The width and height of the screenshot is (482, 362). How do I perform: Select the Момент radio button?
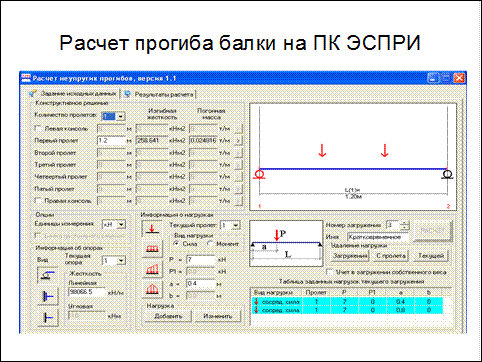click(210, 244)
